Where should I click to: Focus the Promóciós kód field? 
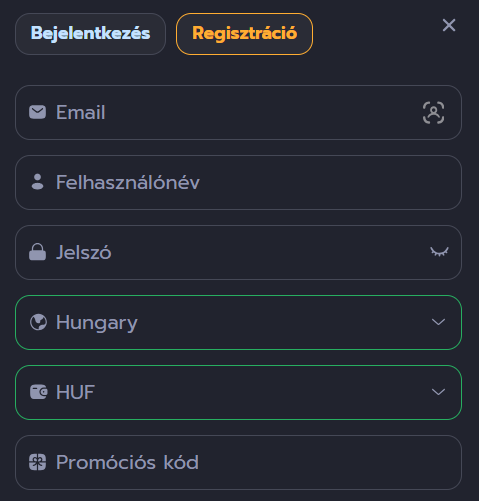(x=238, y=462)
